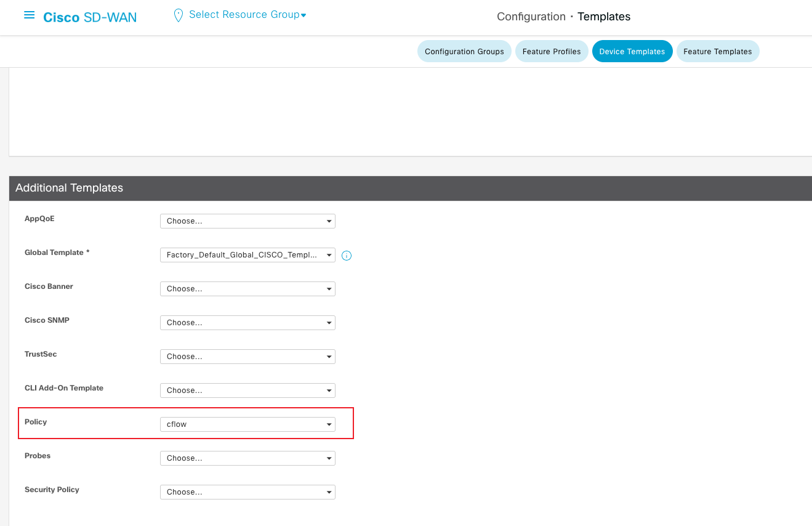This screenshot has height=526, width=812.
Task: Click the location pin icon
Action: (x=179, y=15)
